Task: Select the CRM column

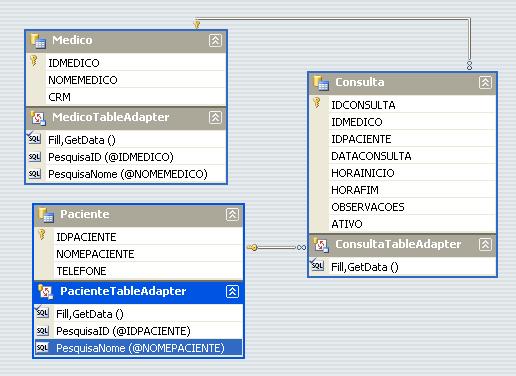Action: (126, 97)
